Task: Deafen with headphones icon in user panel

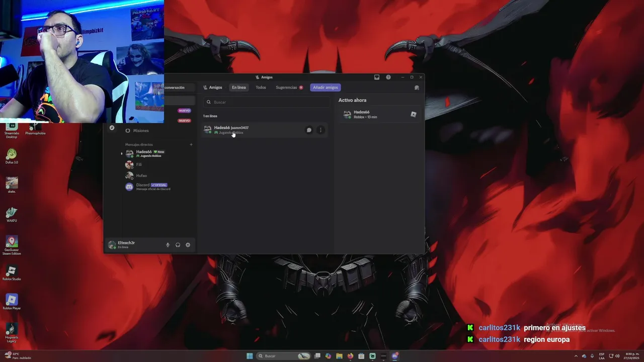Action: [178, 245]
